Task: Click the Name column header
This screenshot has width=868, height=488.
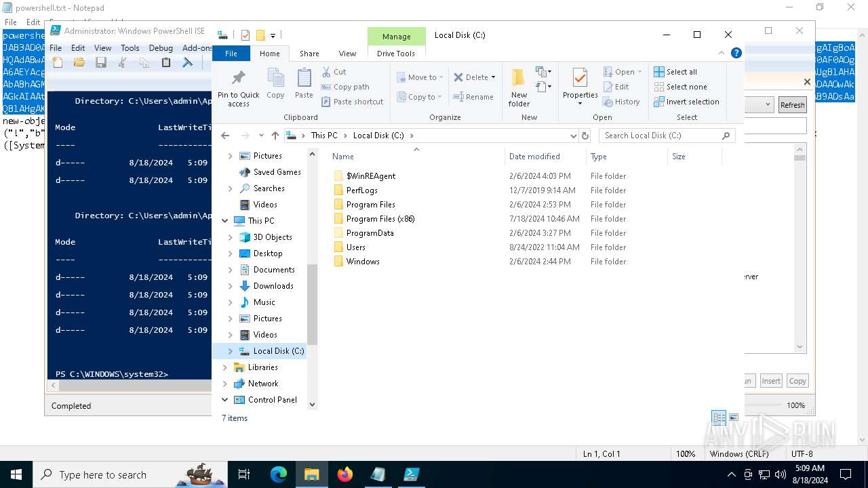Action: [415, 157]
